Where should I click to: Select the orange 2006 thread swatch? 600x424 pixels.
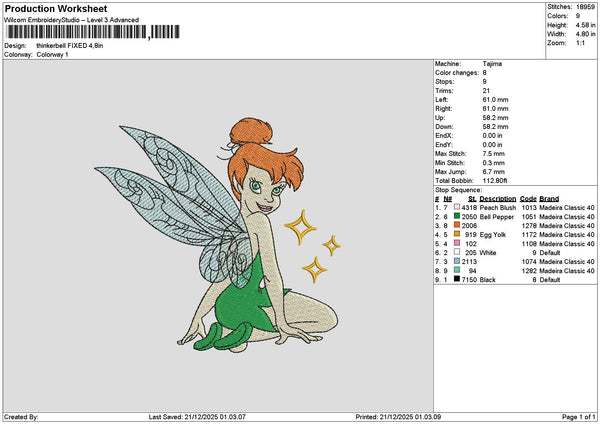(457, 225)
